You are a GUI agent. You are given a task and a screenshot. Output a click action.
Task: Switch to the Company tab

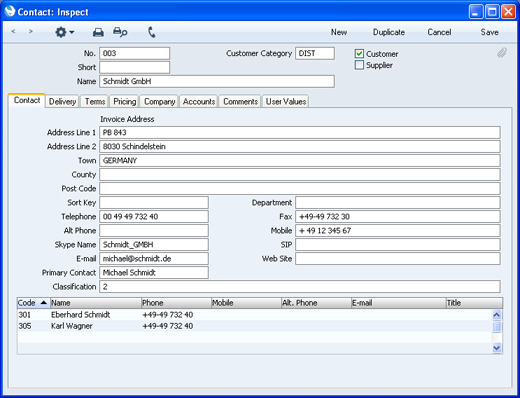click(x=160, y=101)
